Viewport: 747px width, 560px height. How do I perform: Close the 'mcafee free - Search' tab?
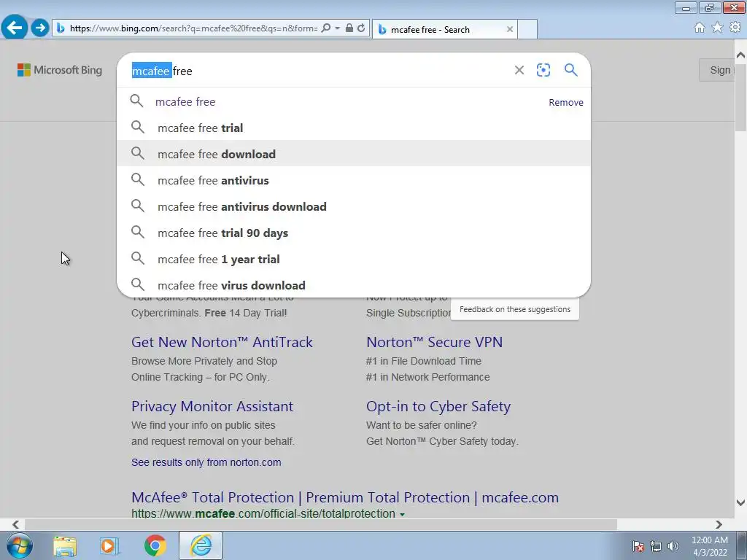point(510,29)
